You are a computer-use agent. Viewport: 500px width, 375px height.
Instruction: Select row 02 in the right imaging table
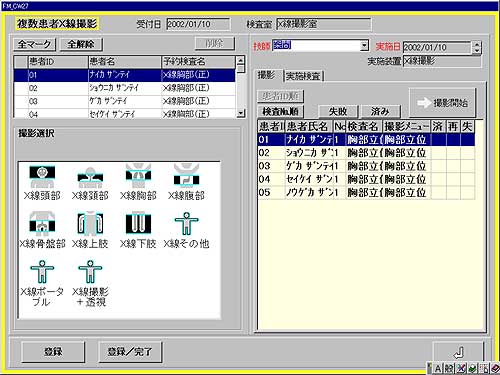point(366,153)
